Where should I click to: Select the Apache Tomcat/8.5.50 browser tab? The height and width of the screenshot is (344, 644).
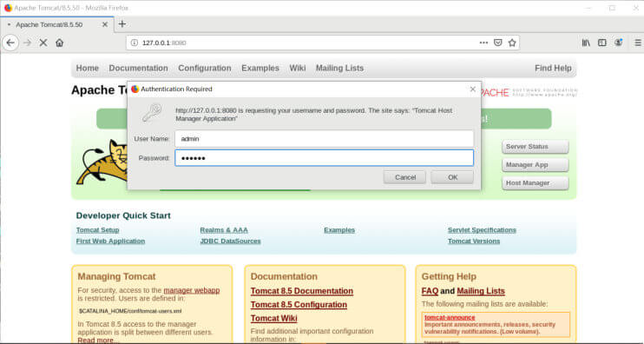click(x=57, y=24)
